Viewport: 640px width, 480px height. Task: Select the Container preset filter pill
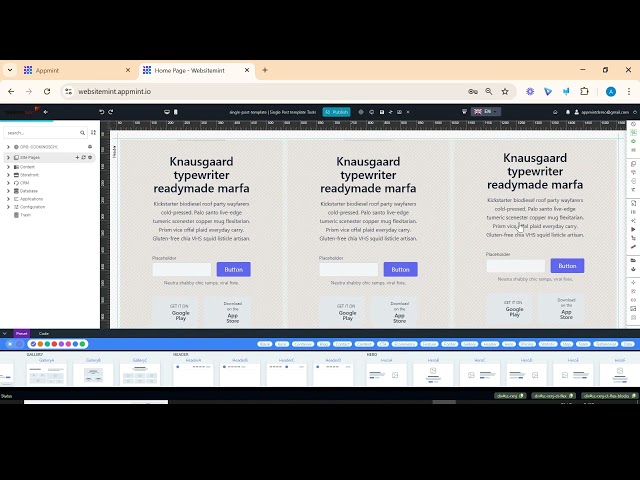click(303, 344)
